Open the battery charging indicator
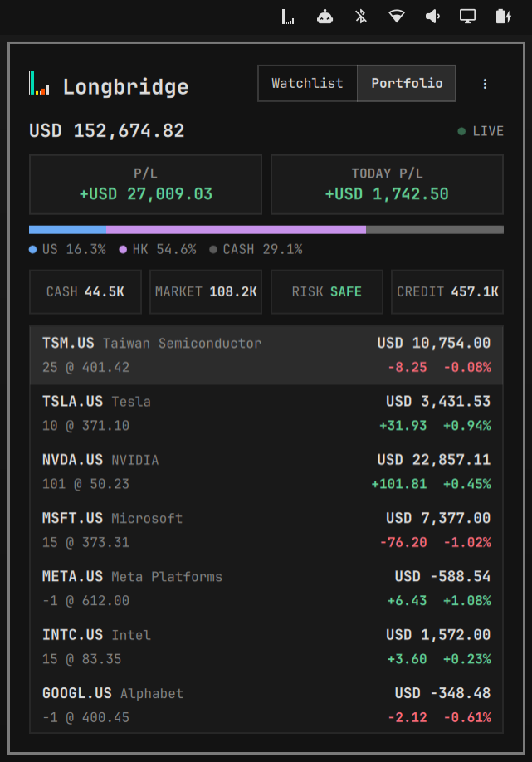The image size is (532, 762). tap(503, 17)
